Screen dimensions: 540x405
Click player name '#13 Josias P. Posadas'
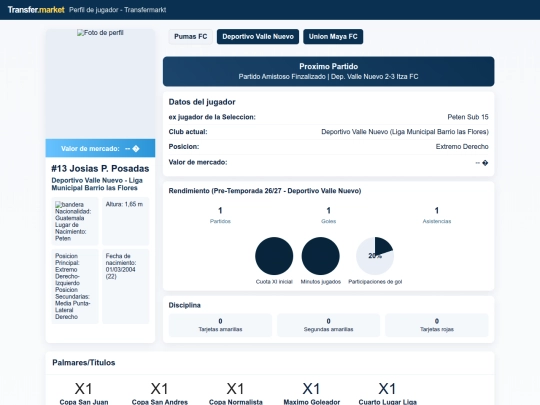coord(100,168)
